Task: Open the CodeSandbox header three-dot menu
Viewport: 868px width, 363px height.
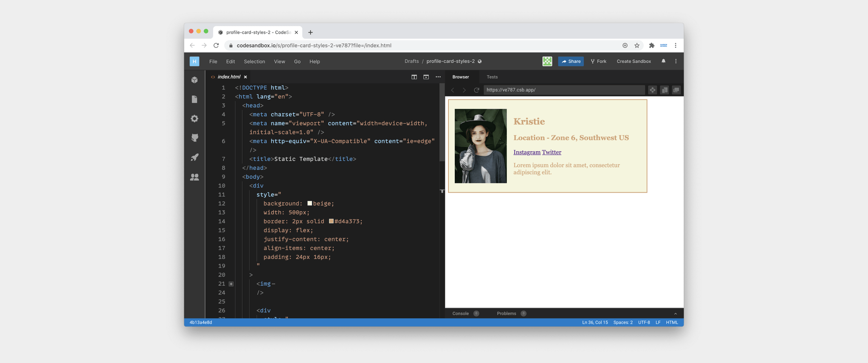Action: pos(676,61)
